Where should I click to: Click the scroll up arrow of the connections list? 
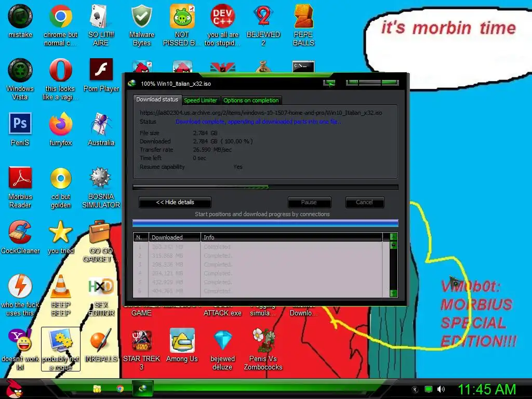[394, 237]
